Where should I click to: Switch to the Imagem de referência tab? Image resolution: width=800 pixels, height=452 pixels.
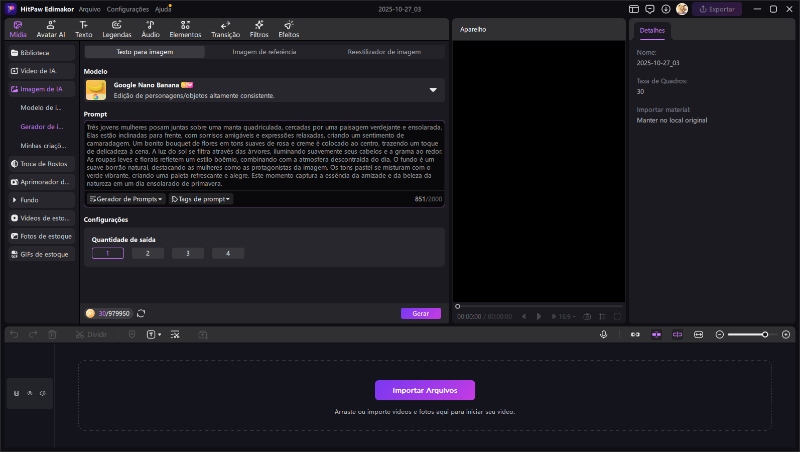coord(264,51)
